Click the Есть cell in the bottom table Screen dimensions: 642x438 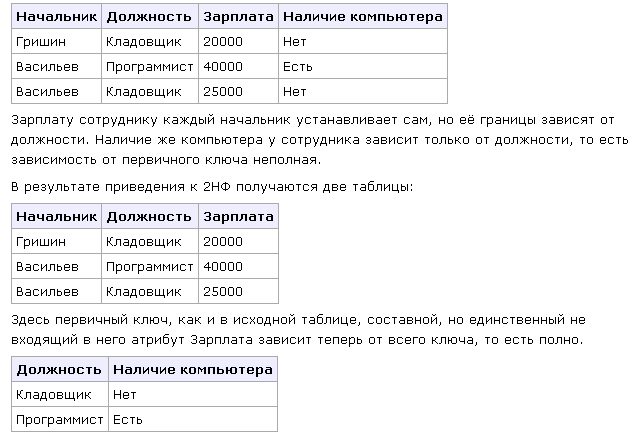193,420
